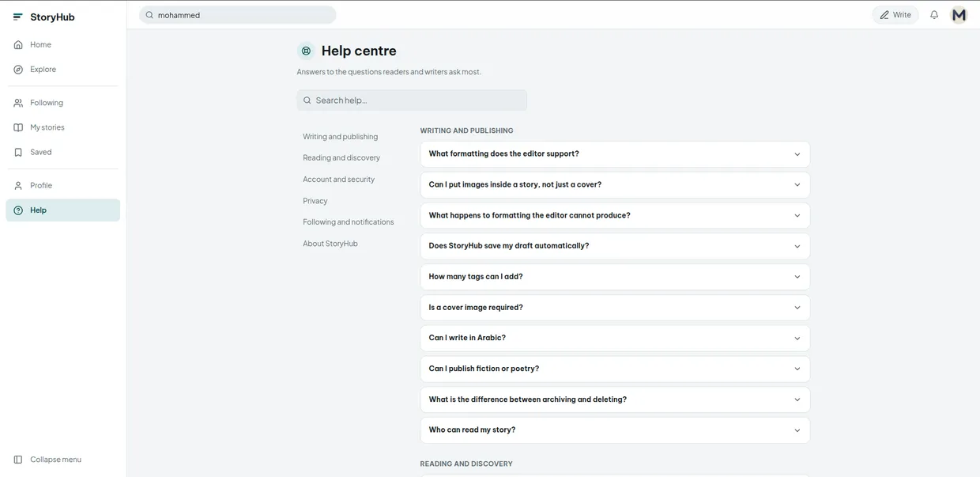Screen dimensions: 980x477
Task: Select About StoryHub help category
Action: [330, 244]
